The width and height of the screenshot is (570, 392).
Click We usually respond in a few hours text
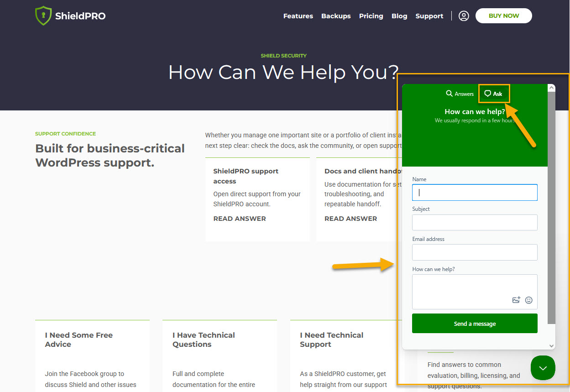[x=475, y=120]
